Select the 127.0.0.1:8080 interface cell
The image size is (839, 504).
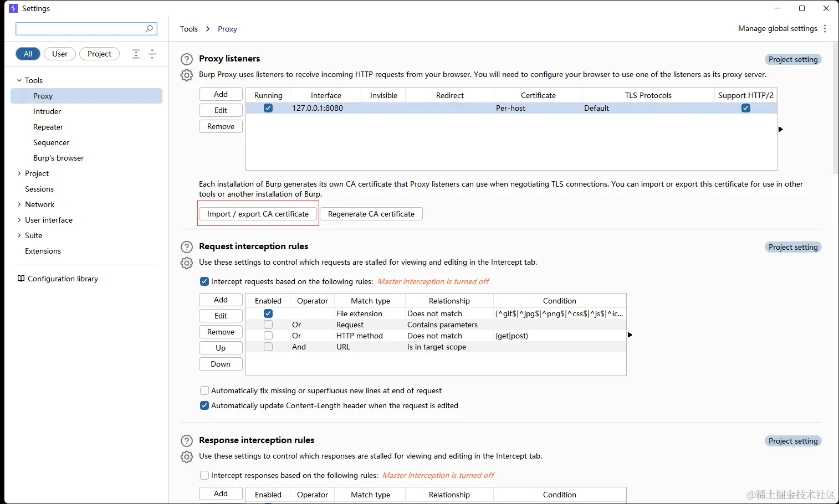click(326, 108)
